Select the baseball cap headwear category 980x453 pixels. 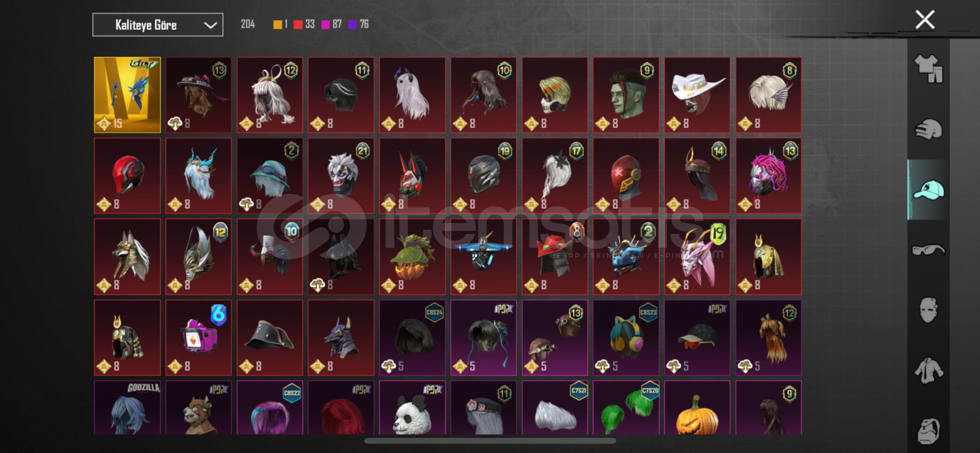[x=928, y=190]
